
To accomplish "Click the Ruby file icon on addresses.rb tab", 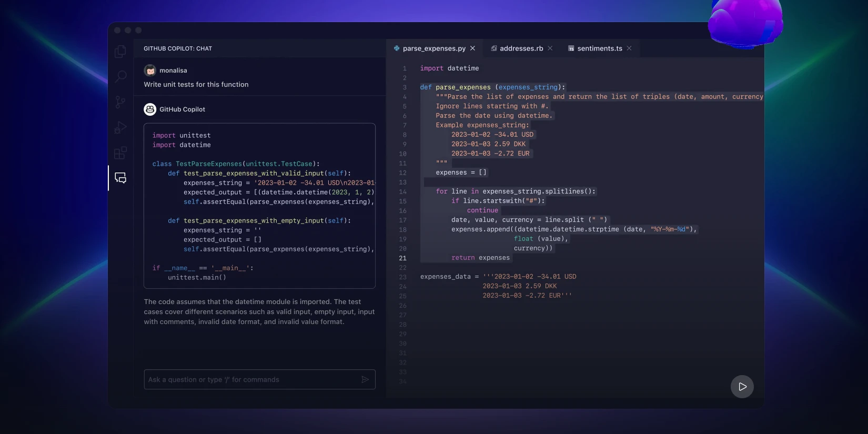I will pyautogui.click(x=494, y=48).
